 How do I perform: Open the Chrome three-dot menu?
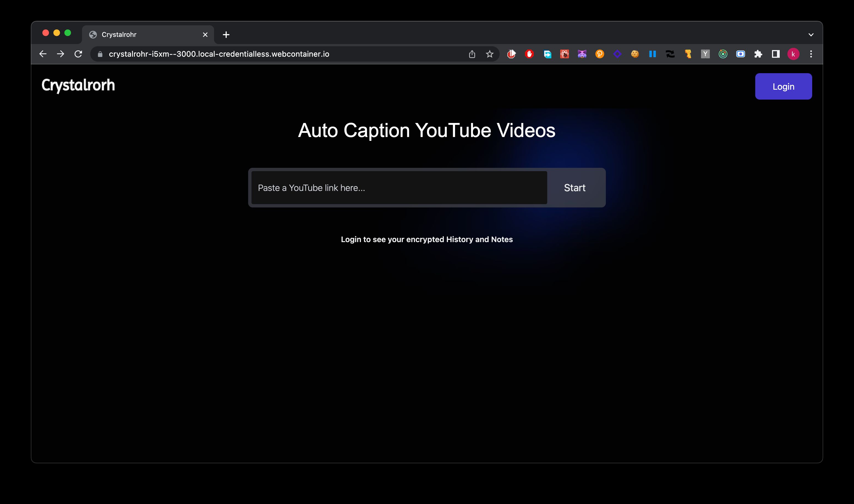811,54
